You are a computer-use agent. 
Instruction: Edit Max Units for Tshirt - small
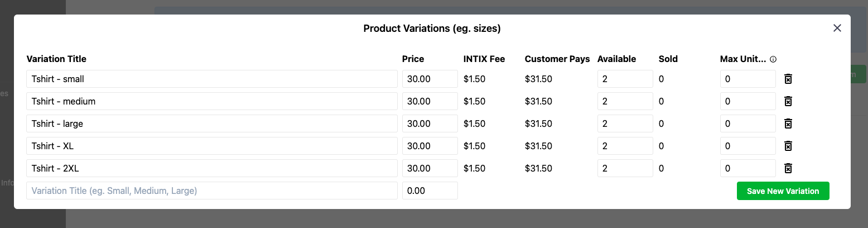748,79
